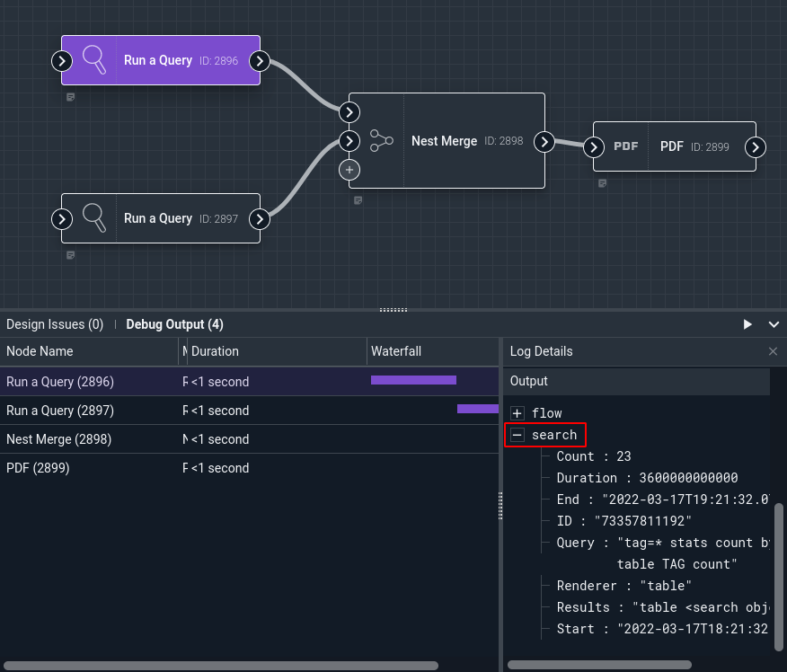Expand the flow tree item
787x672 pixels.
517,413
